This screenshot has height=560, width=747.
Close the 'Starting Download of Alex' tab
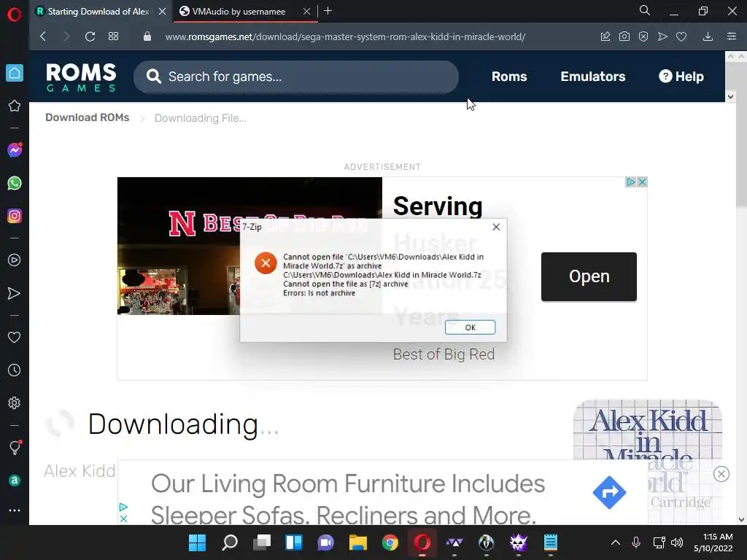coord(163,12)
